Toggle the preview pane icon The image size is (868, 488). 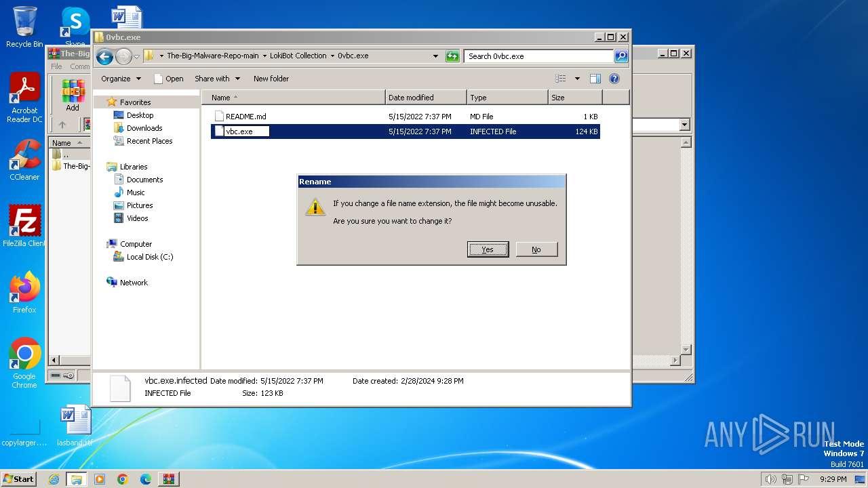click(x=595, y=79)
